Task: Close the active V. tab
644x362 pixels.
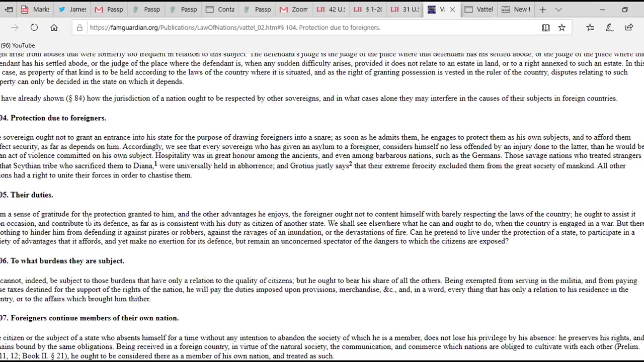Action: tap(452, 10)
